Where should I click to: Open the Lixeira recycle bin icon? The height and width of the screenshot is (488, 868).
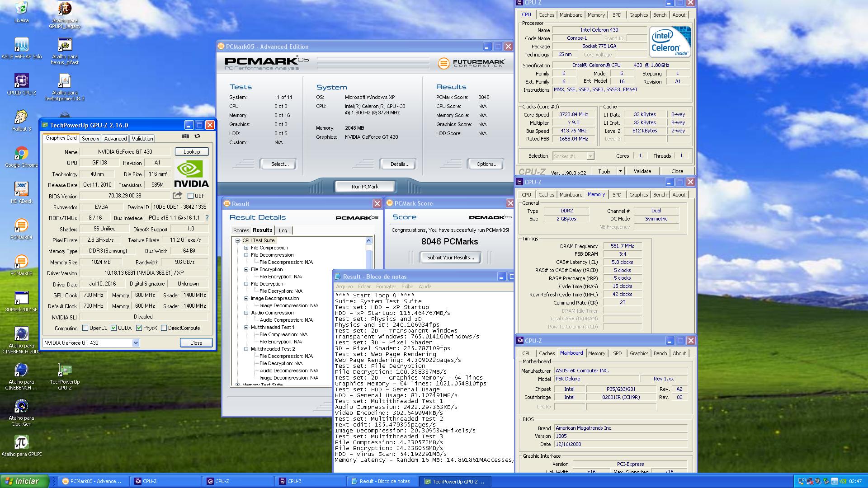pos(21,12)
